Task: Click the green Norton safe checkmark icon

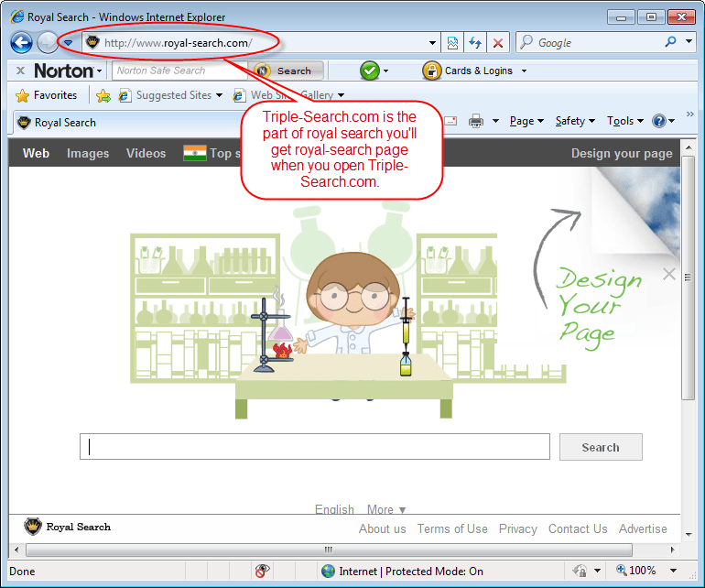Action: click(370, 71)
